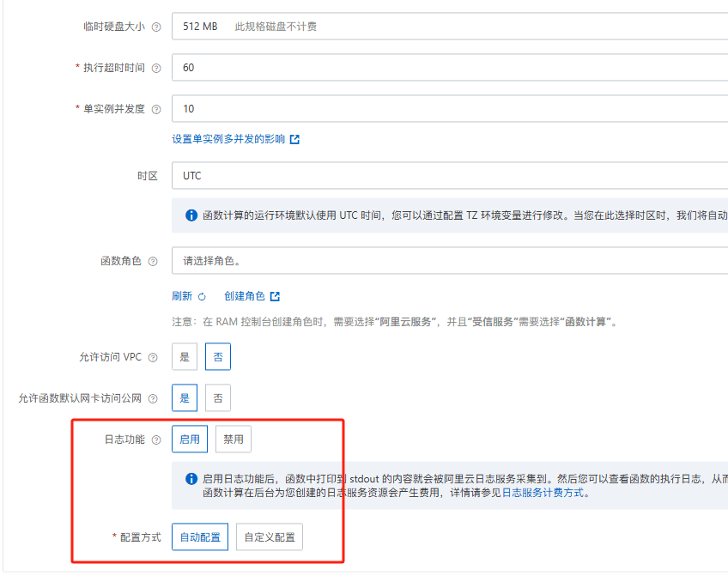Viewport: 728px width, 582px height.
Task: Choose 自定义配置 as configuration method
Action: pyautogui.click(x=270, y=537)
